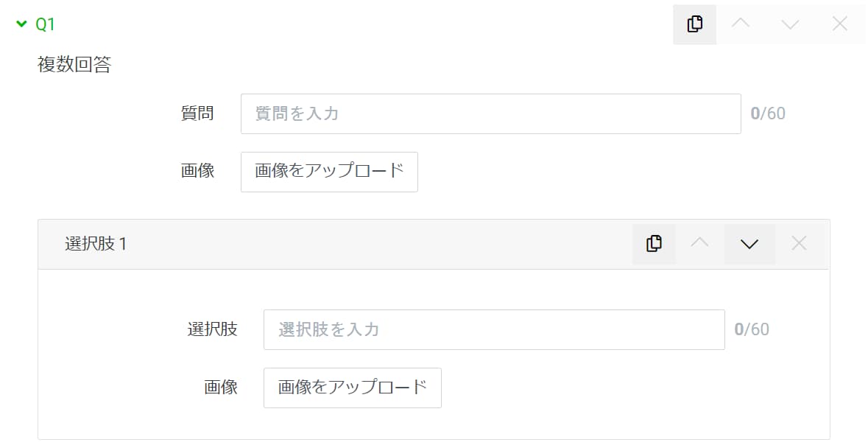Viewport: 868px width, 448px height.
Task: Duplicate question Q1 using its copy icon
Action: 695,24
